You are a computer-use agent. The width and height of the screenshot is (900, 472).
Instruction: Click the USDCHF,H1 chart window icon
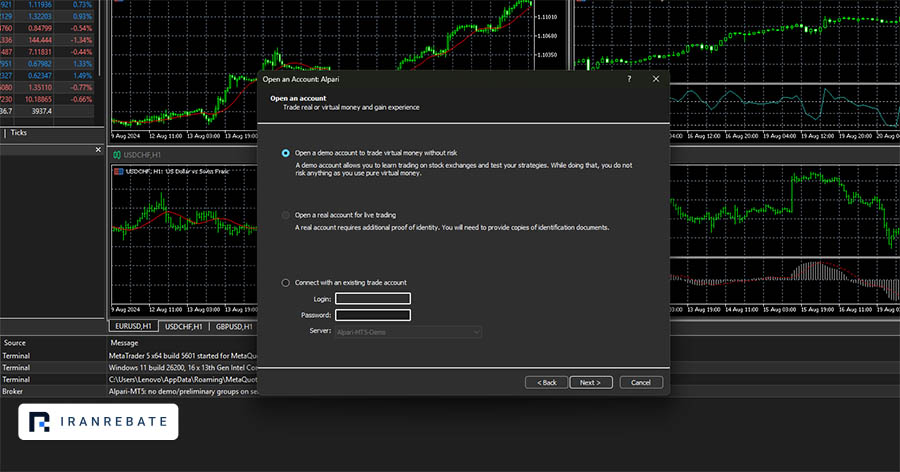pos(117,154)
